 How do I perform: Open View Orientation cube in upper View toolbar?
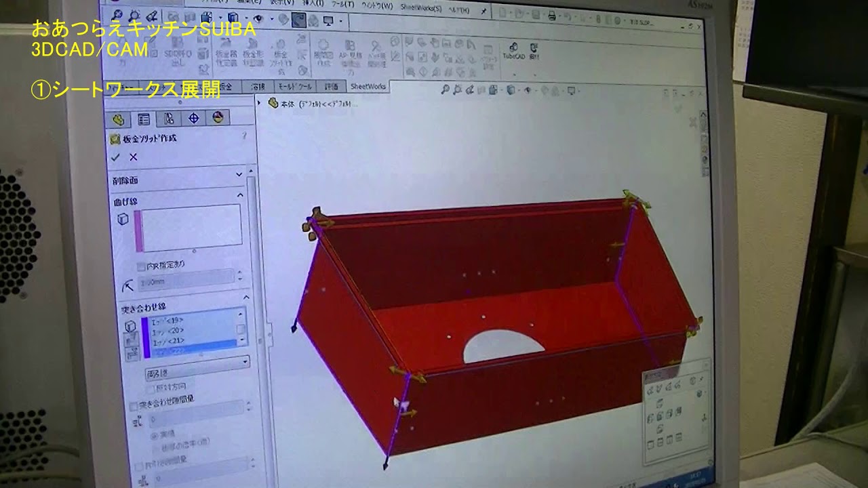click(206, 17)
